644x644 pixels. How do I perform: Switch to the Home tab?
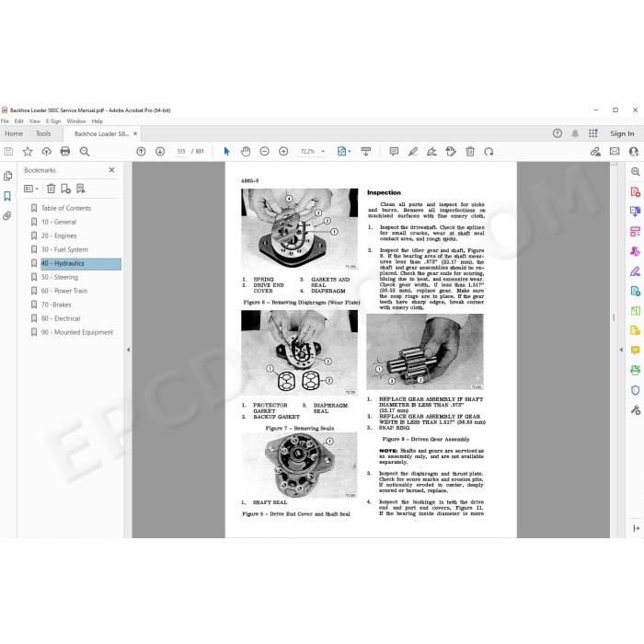pyautogui.click(x=14, y=133)
